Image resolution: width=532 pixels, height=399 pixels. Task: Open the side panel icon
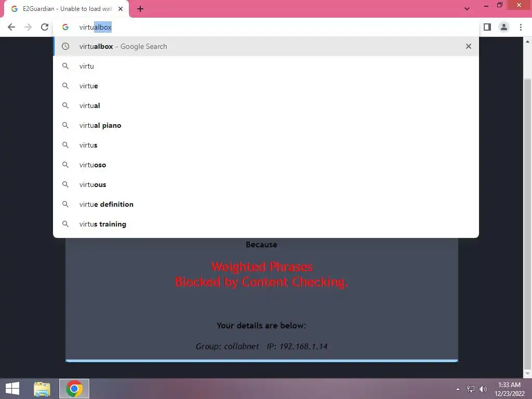pos(487,27)
